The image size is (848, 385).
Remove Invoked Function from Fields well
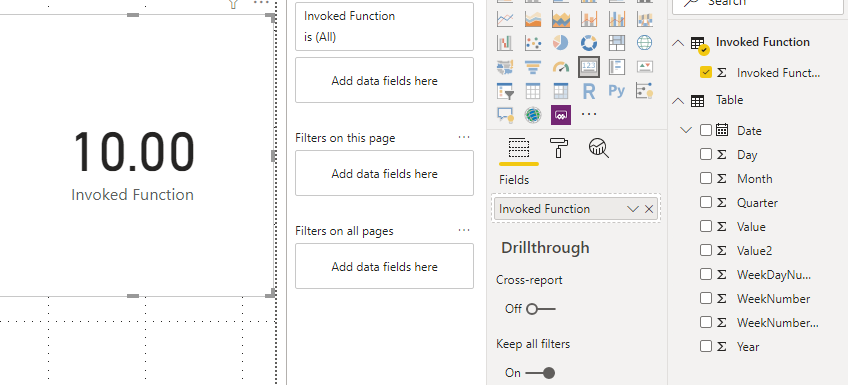[x=649, y=209]
